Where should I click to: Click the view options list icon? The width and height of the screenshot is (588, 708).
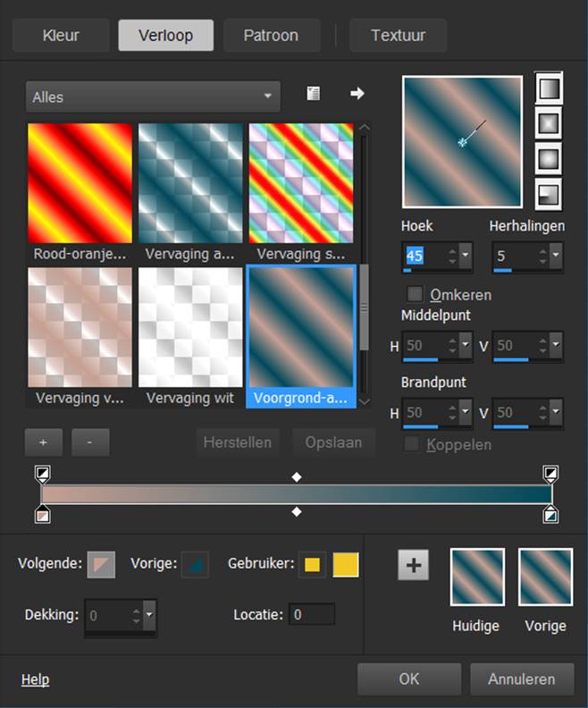click(x=314, y=94)
